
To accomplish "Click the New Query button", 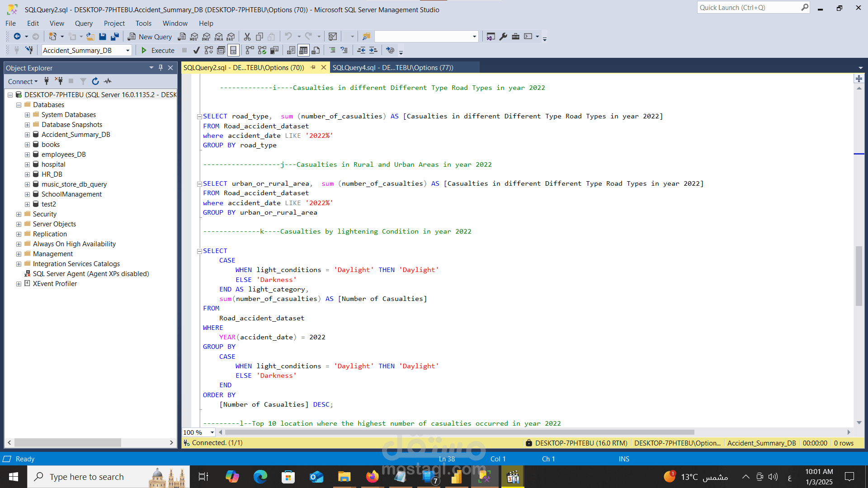I will [x=150, y=37].
